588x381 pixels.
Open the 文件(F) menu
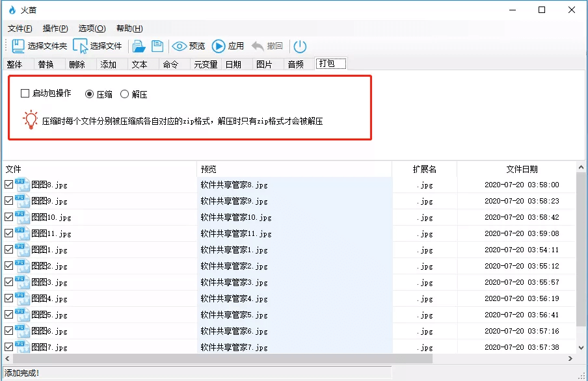(20, 29)
